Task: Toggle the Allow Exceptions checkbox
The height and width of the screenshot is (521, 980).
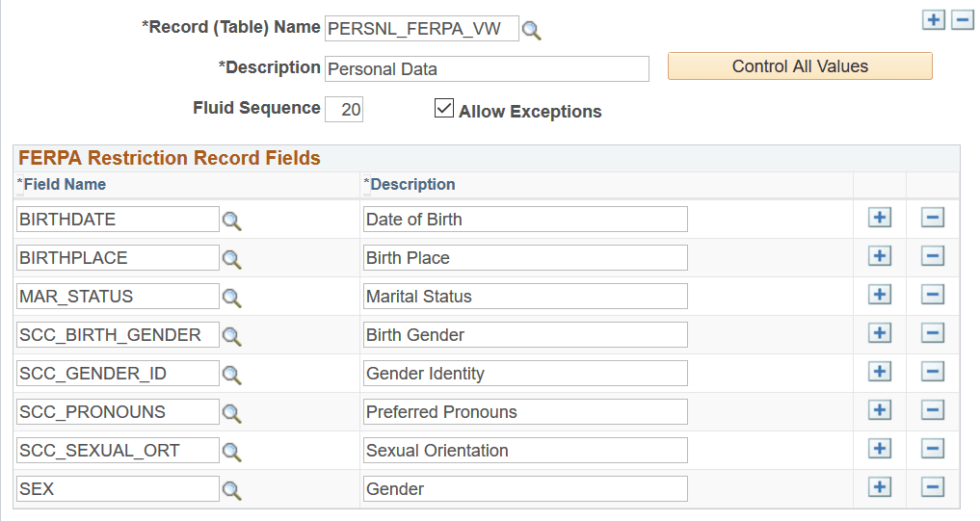Action: pyautogui.click(x=444, y=109)
